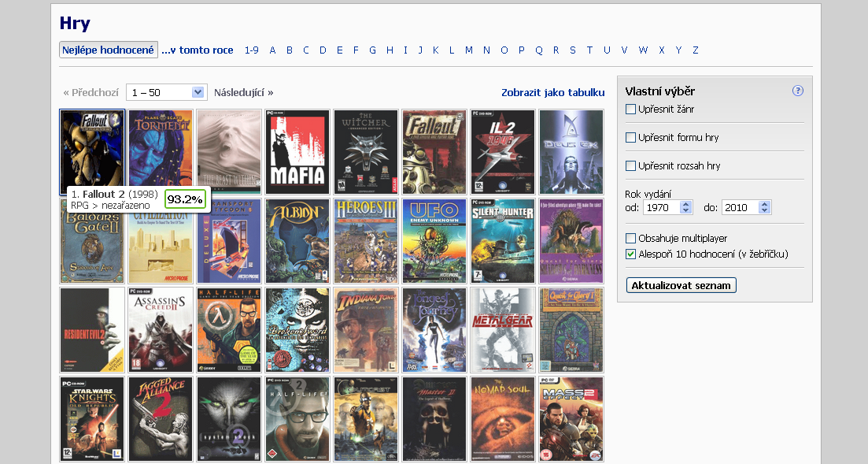Viewport: 868px width, 464px height.
Task: Open The Beast Within cover
Action: click(x=229, y=152)
